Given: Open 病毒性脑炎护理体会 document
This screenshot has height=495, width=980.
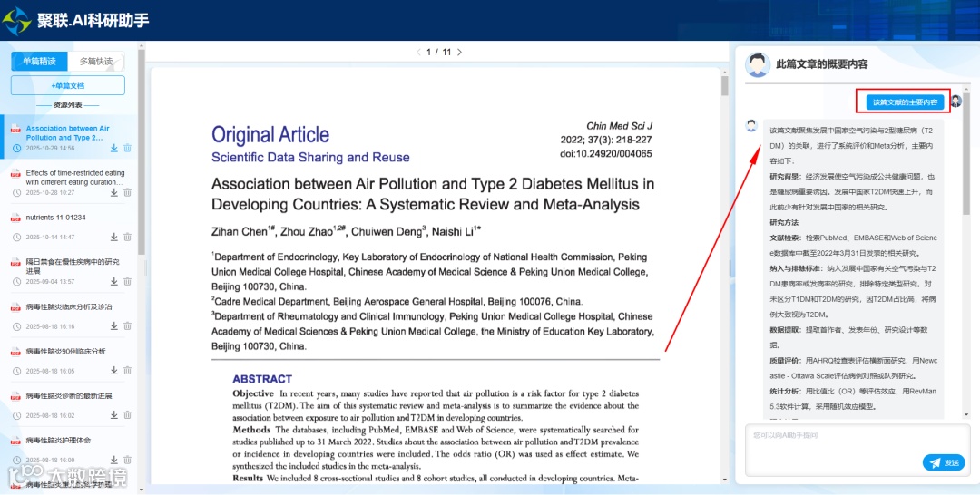Looking at the screenshot, I should coord(67,448).
